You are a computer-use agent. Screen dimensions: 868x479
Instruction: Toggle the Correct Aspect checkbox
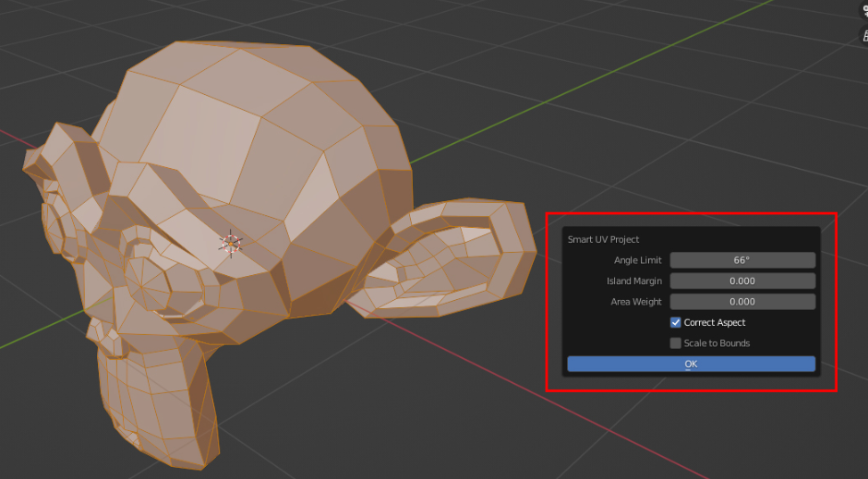(x=675, y=322)
